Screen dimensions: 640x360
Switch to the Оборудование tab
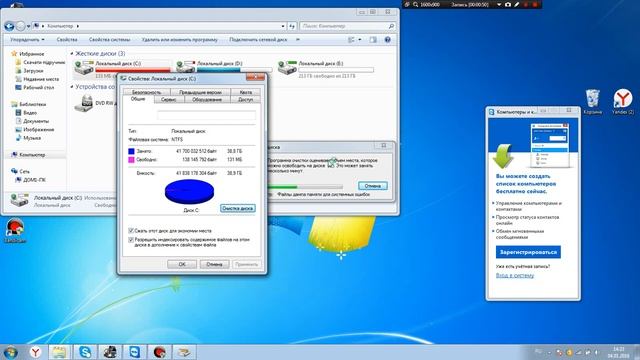pos(207,99)
